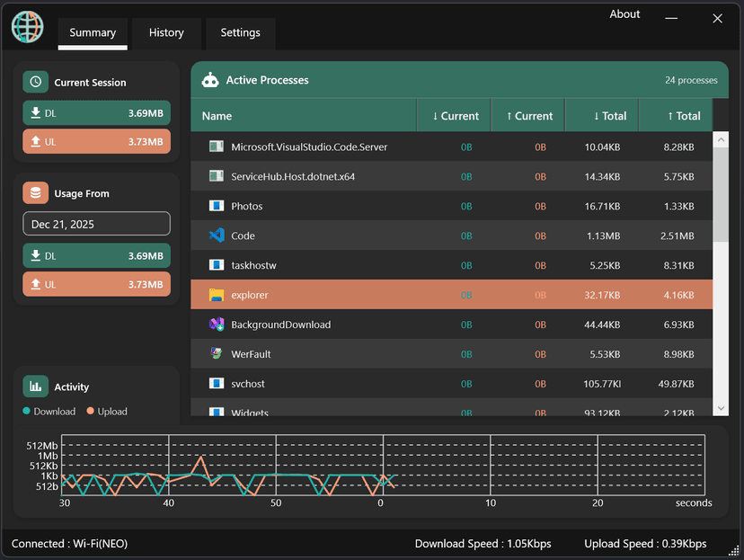Click the 24 processes count label
The height and width of the screenshot is (560, 744).
pyautogui.click(x=691, y=80)
